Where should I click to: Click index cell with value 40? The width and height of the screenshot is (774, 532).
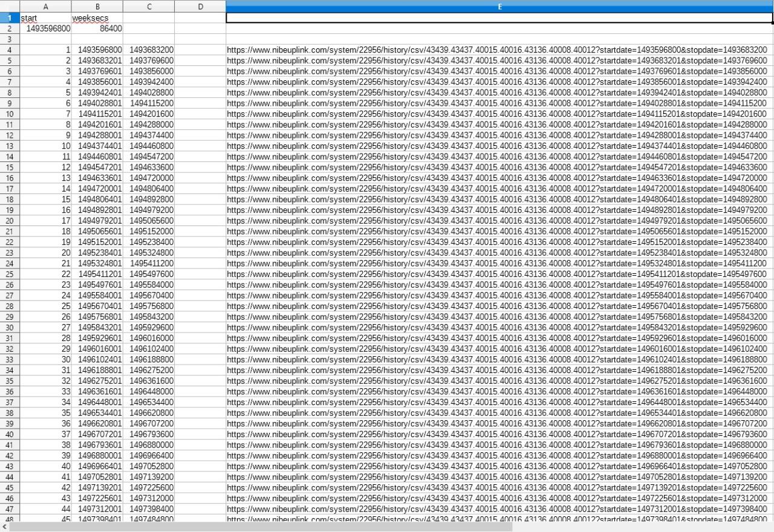click(45, 466)
